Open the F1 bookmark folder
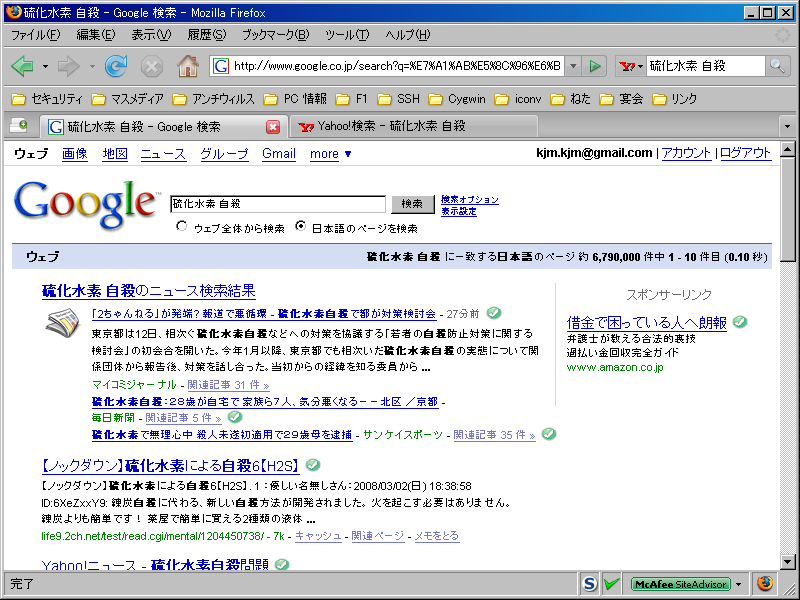This screenshot has height=600, width=800. pos(351,99)
